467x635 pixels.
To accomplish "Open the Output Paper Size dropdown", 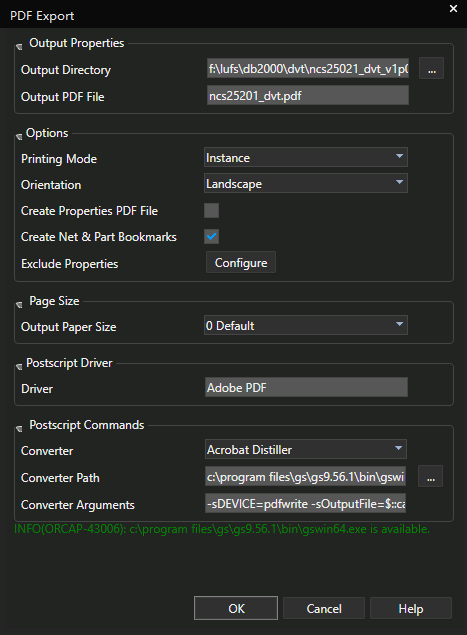I will pyautogui.click(x=306, y=325).
